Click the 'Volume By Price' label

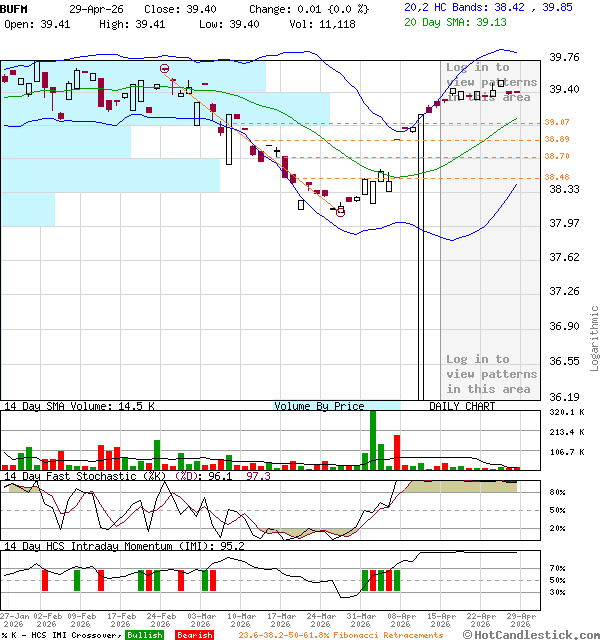pyautogui.click(x=320, y=407)
